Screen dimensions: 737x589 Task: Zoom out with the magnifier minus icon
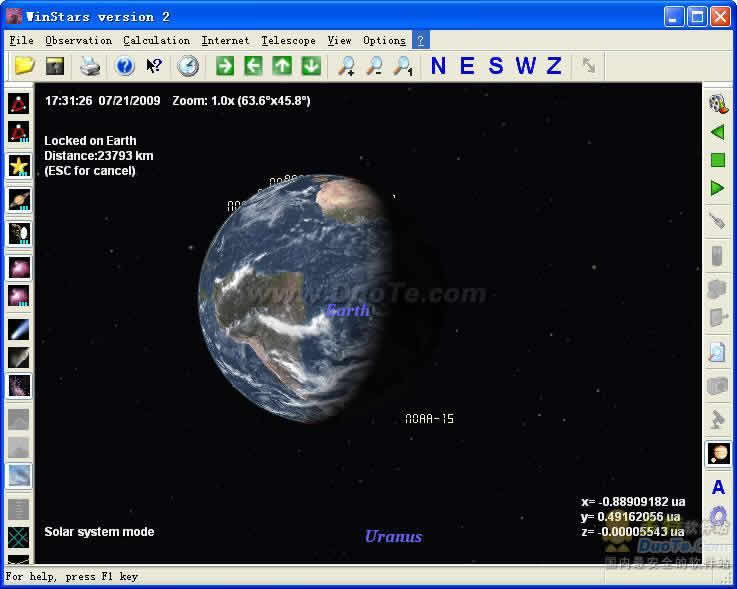(x=375, y=66)
